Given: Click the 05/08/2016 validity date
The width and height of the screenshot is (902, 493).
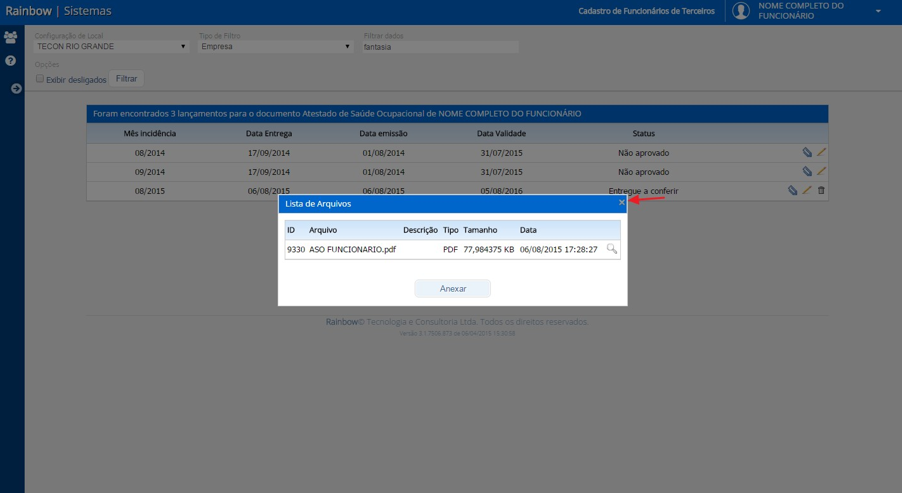Looking at the screenshot, I should tap(501, 191).
